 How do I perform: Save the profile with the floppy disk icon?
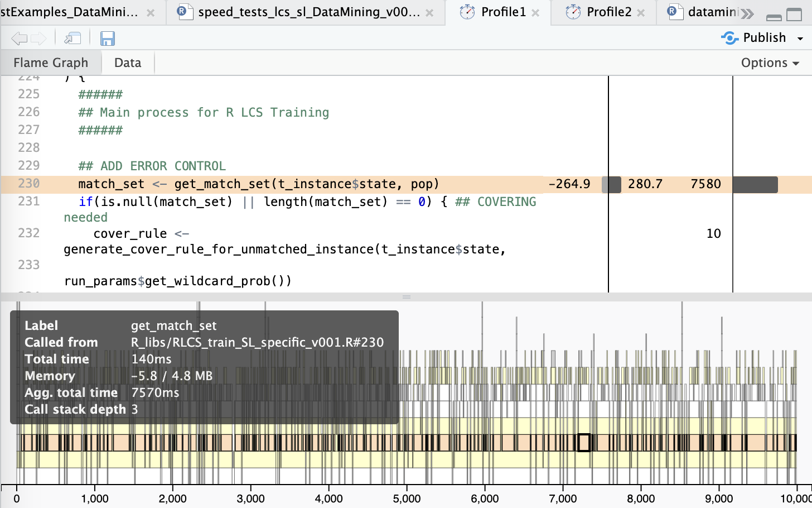point(107,39)
